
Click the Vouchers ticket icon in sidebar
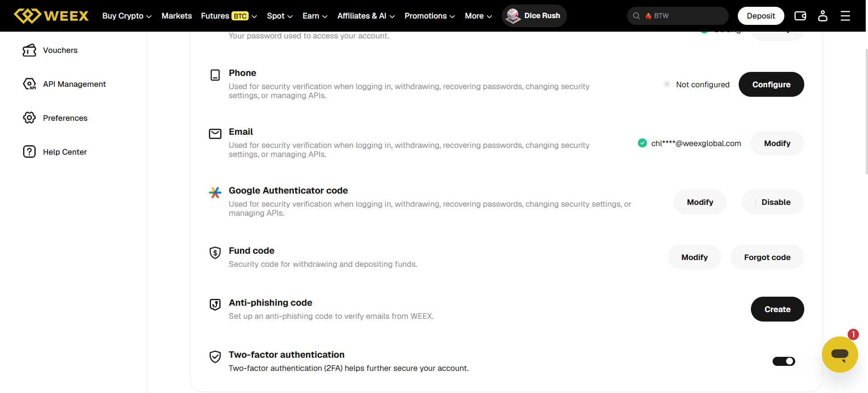click(29, 50)
